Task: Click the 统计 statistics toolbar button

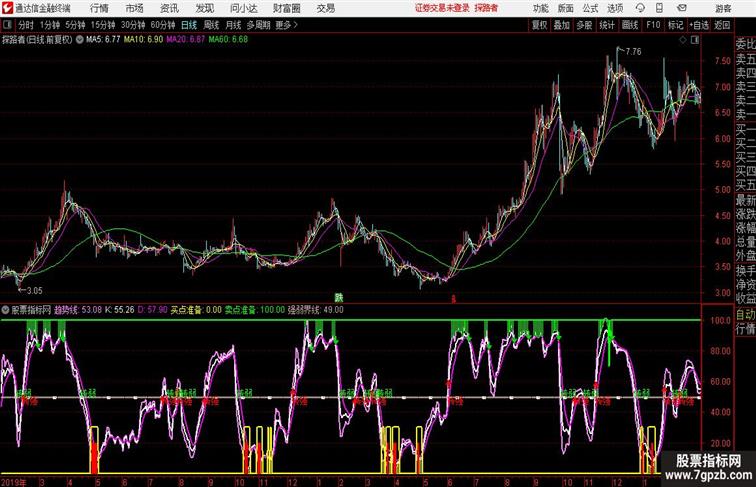Action: (x=607, y=25)
